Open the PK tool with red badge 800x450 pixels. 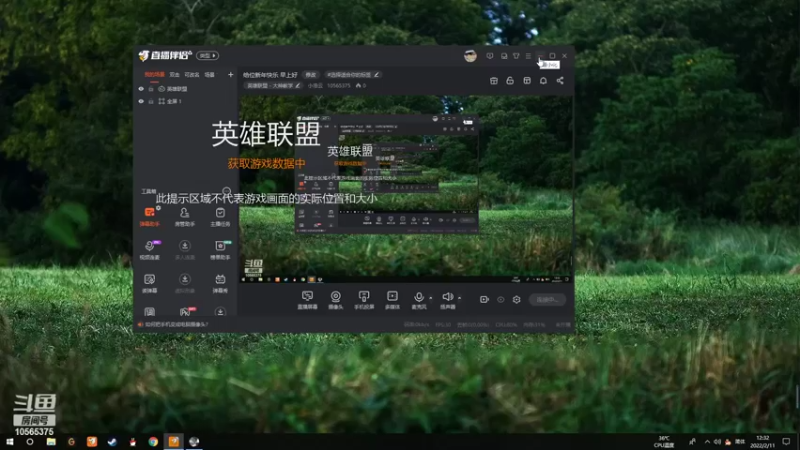(185, 311)
